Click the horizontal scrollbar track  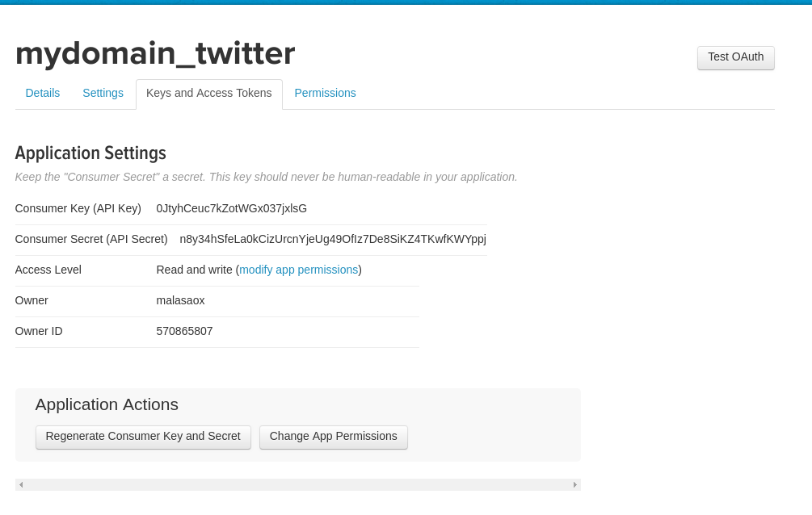click(298, 485)
